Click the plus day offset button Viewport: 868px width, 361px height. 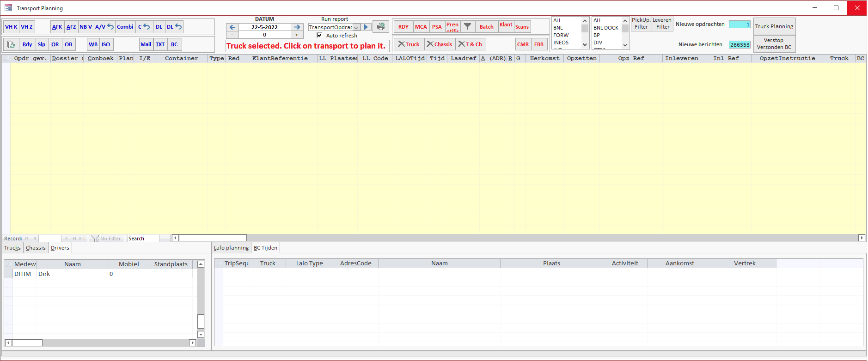tap(297, 35)
